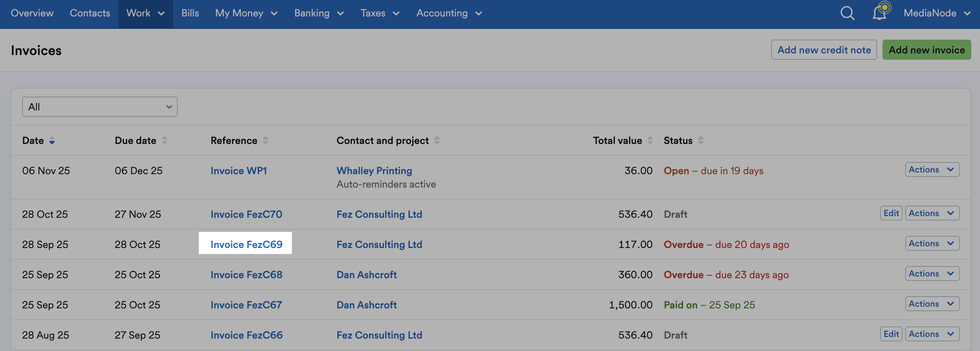Open Actions dropdown for Invoice FezC67
This screenshot has width=980, height=351.
click(x=932, y=304)
